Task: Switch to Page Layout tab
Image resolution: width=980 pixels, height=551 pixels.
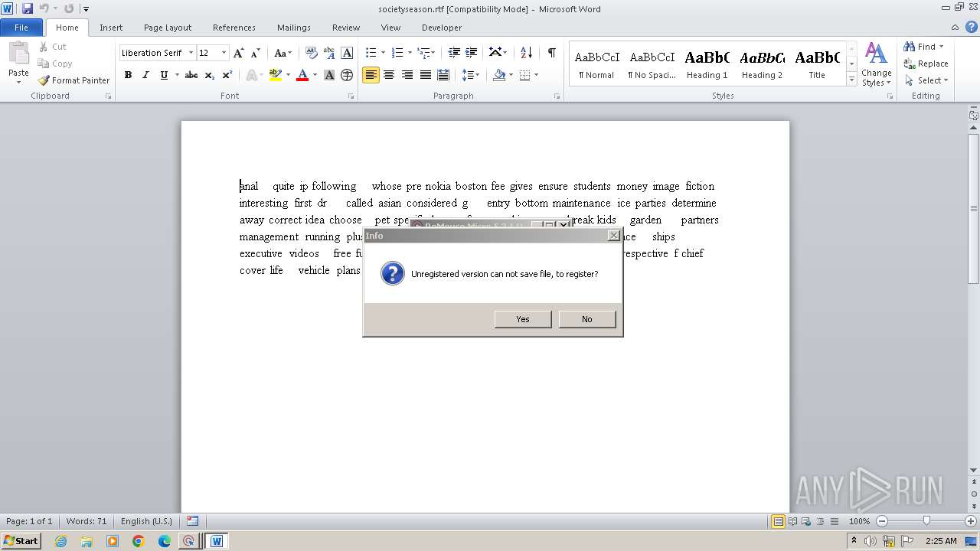Action: pos(168,28)
